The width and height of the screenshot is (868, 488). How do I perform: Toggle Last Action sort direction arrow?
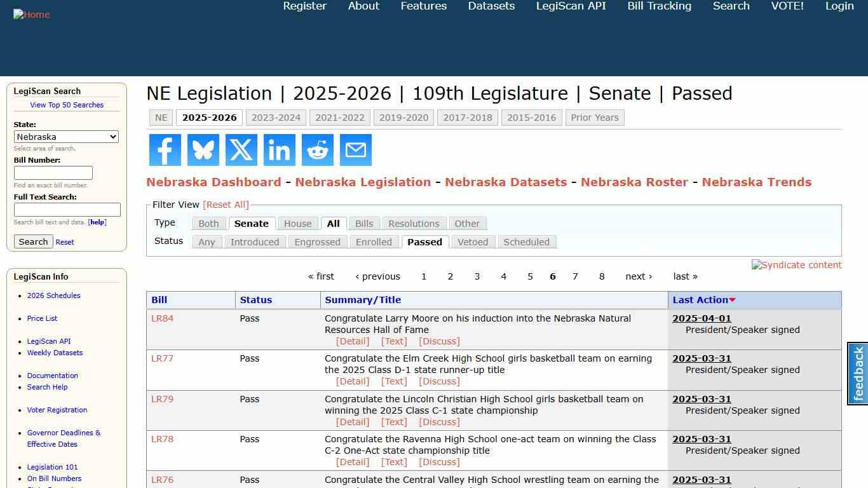[x=732, y=300]
